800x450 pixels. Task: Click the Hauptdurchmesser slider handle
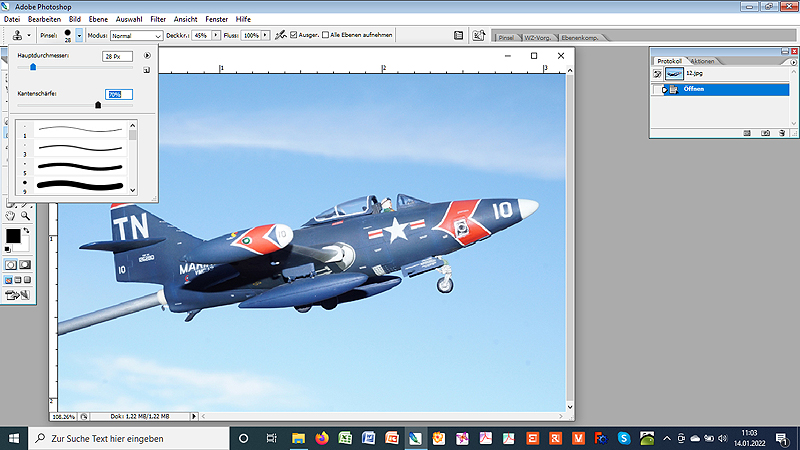point(33,67)
